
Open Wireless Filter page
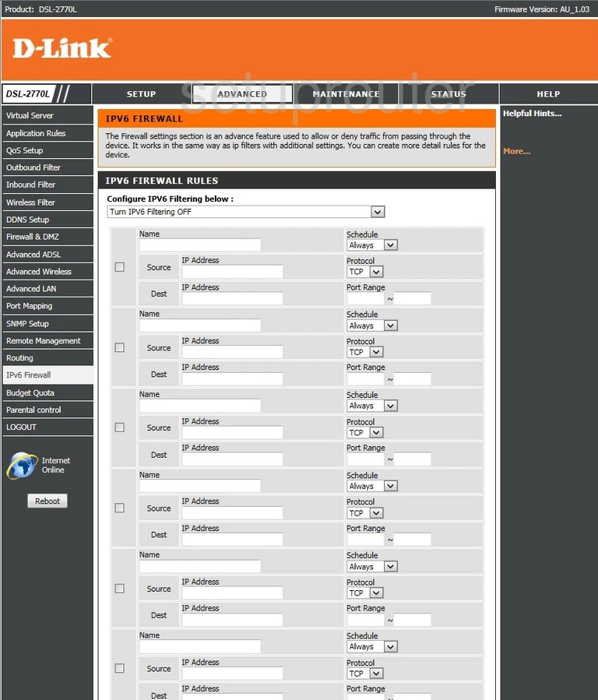(47, 202)
